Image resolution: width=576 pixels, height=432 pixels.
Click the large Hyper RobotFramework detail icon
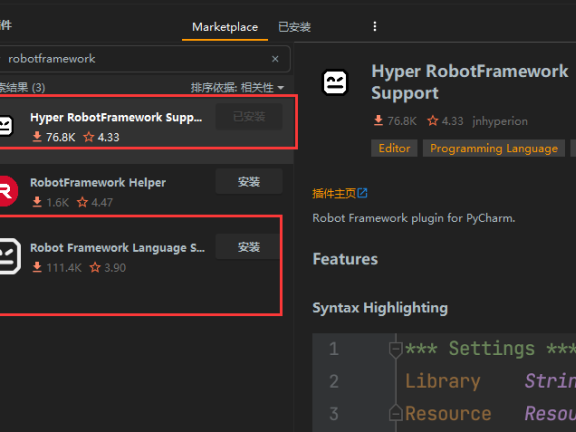(335, 82)
